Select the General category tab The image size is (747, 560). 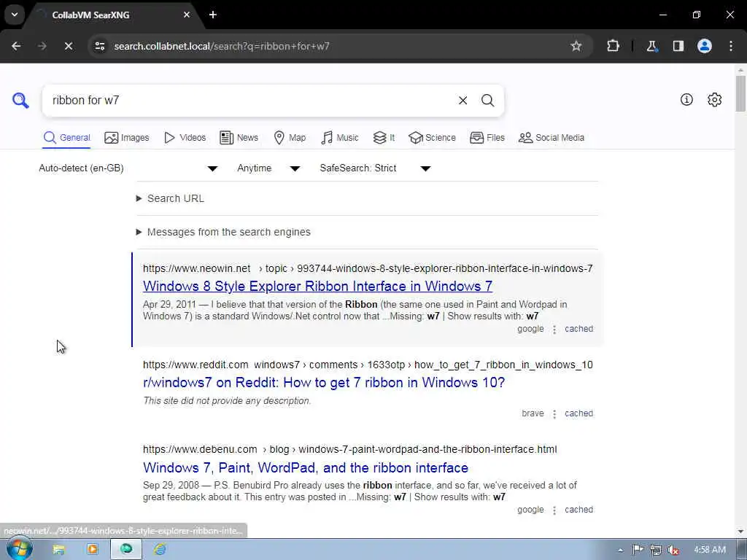(x=66, y=138)
